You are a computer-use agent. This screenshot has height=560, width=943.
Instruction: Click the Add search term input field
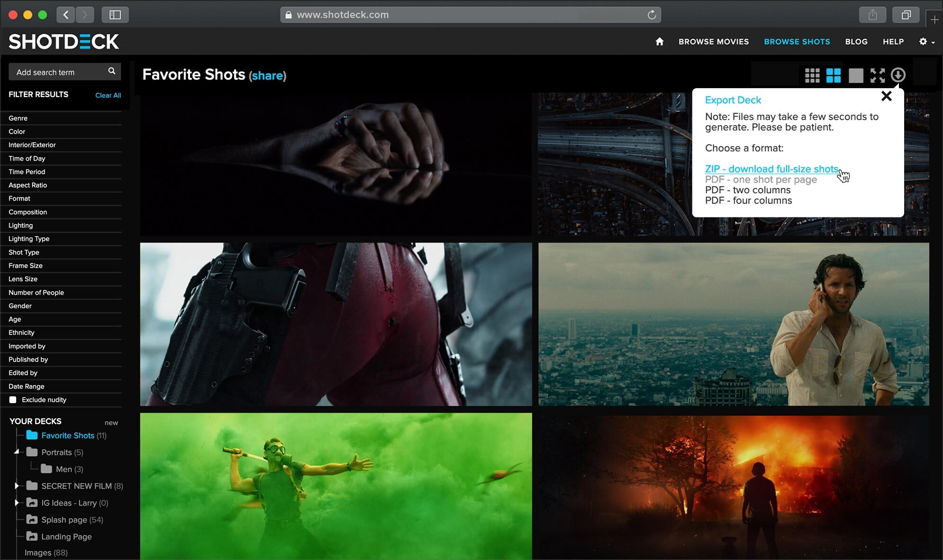click(x=57, y=72)
